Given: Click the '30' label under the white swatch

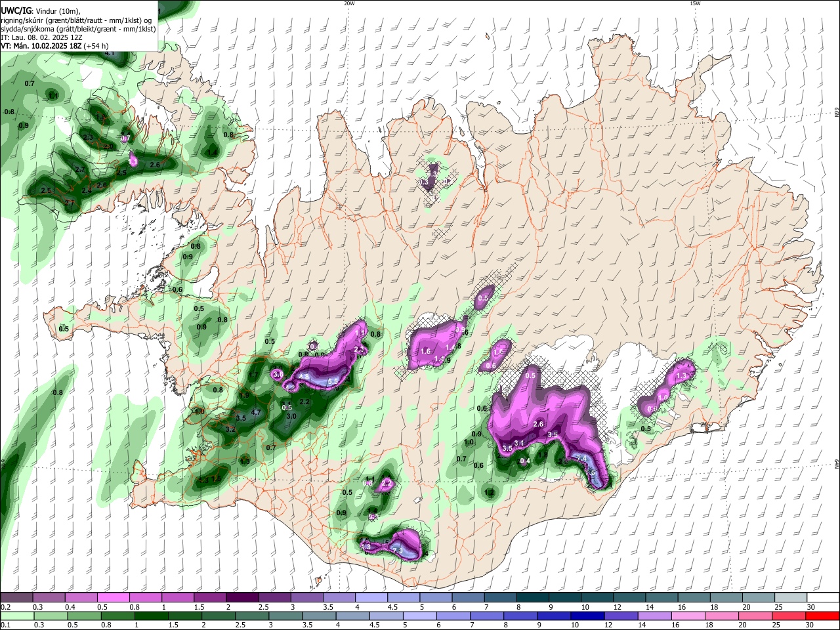Looking at the screenshot, I should [x=811, y=607].
